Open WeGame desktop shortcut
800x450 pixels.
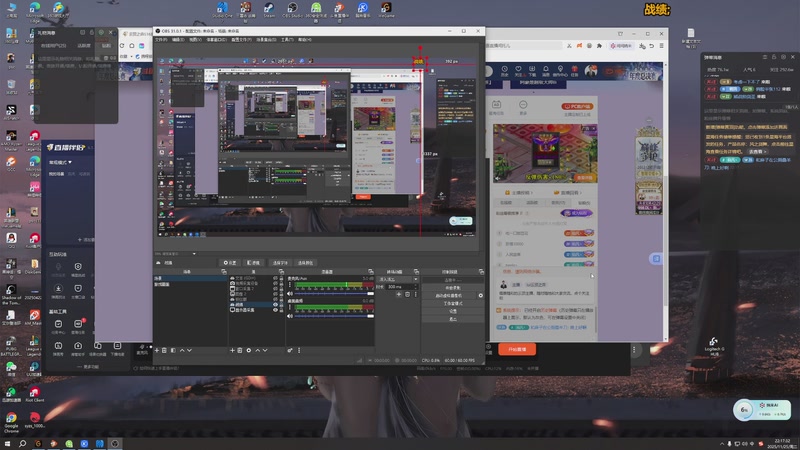(x=386, y=9)
